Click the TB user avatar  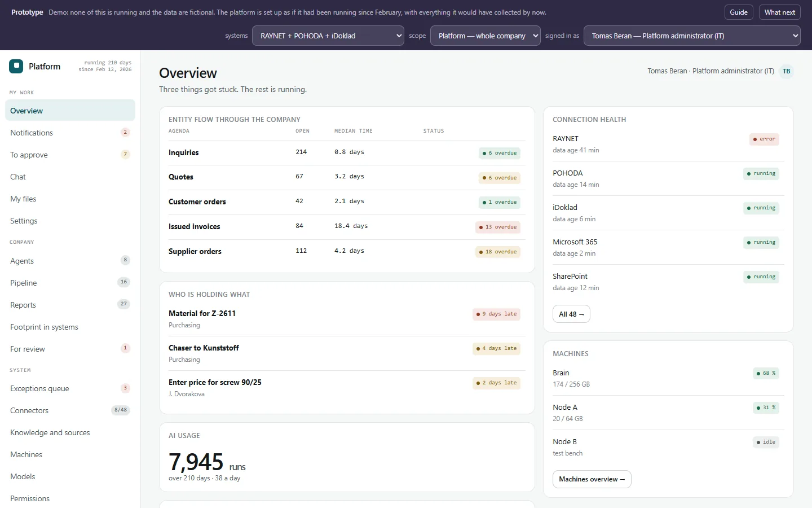click(786, 71)
